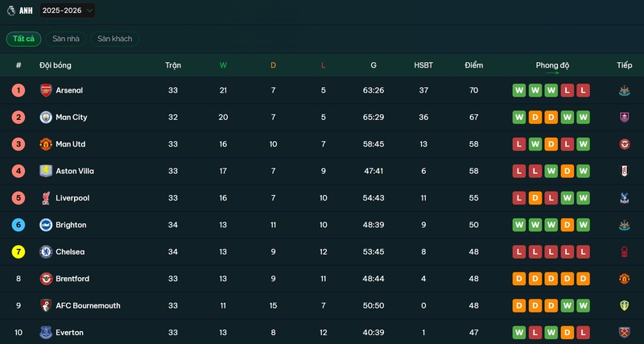The height and width of the screenshot is (344, 644).
Task: Open the 2025-2026 season dropdown
Action: pyautogui.click(x=67, y=10)
